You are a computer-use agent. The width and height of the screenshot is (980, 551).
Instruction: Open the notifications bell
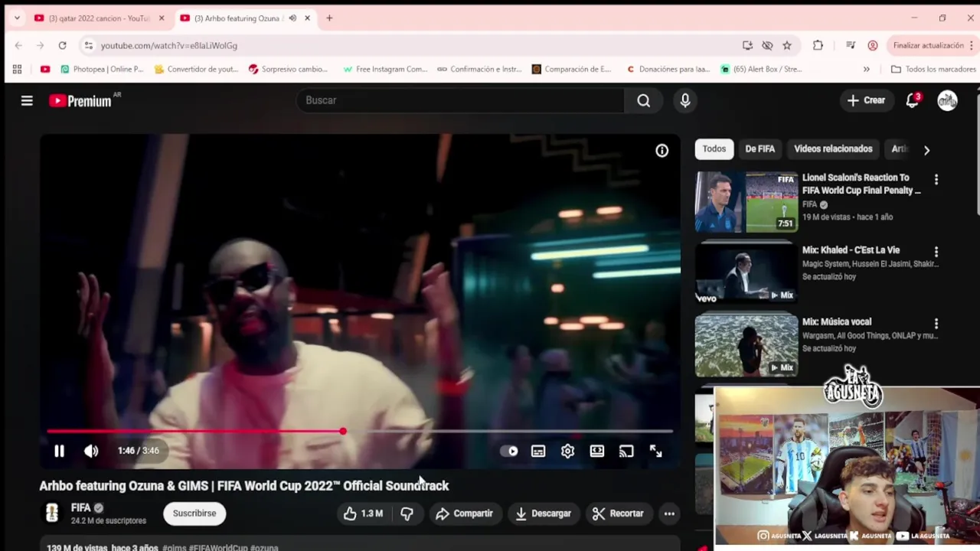(x=912, y=100)
